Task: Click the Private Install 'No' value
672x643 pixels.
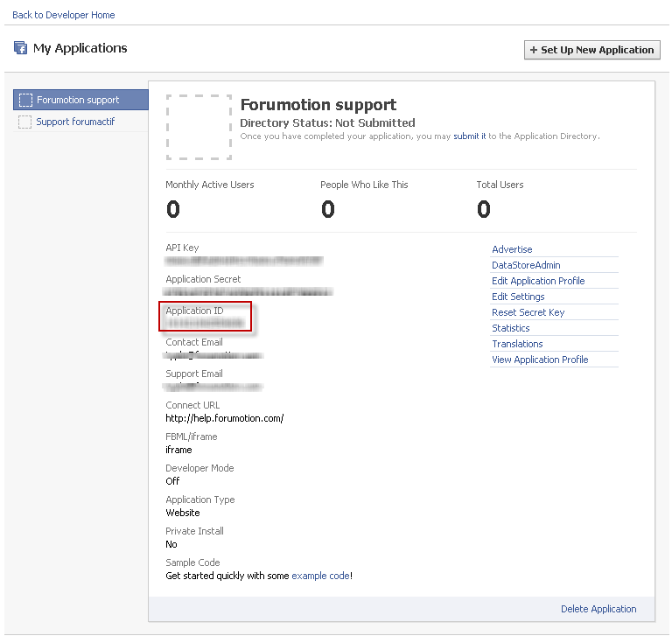Action: [171, 544]
